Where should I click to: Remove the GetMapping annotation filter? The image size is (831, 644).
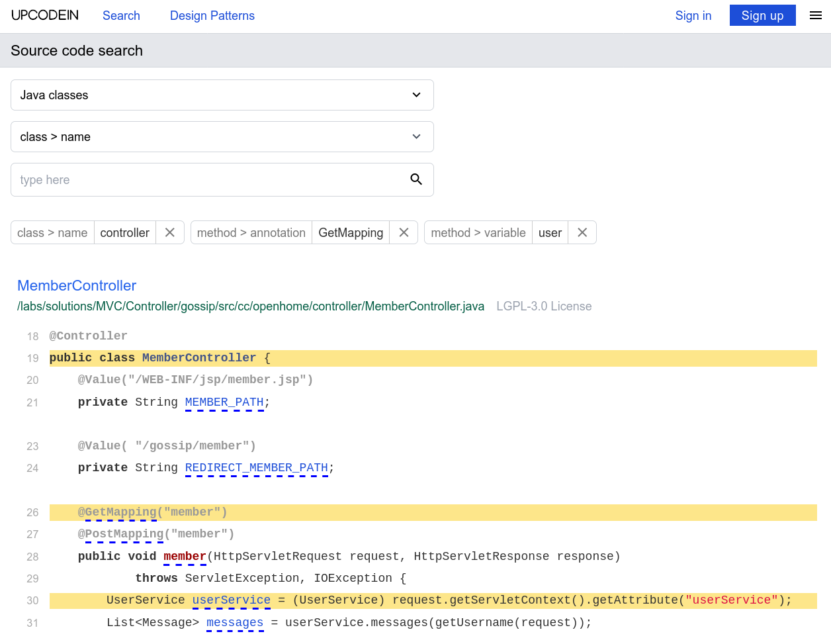point(404,232)
